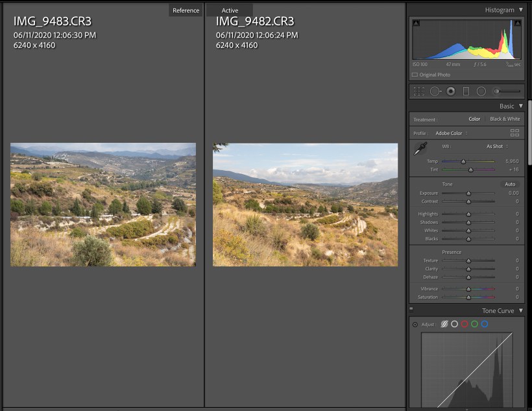Toggle highlight clipping indicator in histogram

(518, 23)
